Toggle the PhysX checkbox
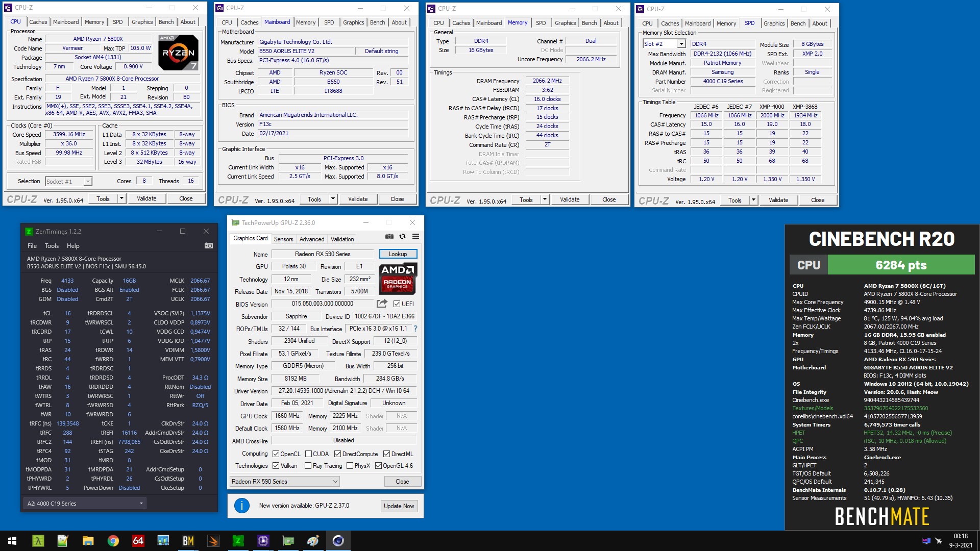980x551 pixels. coord(350,466)
